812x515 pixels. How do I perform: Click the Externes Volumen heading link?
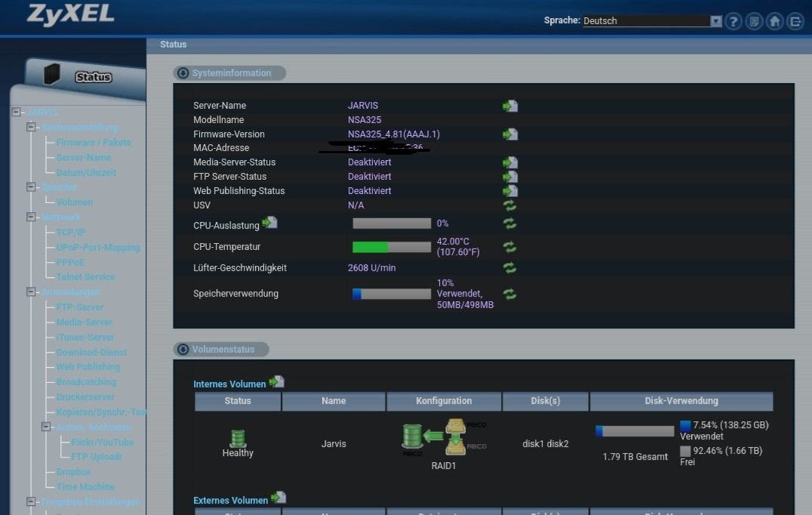[x=230, y=500]
